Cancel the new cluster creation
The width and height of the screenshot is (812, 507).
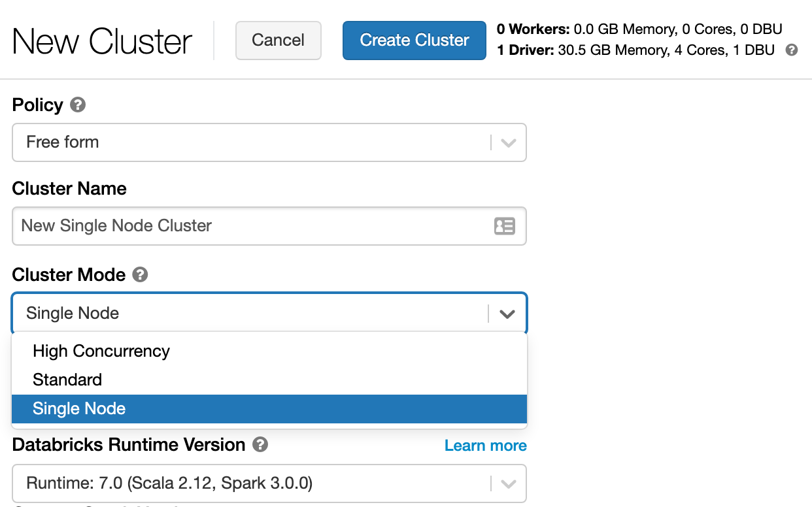click(278, 40)
